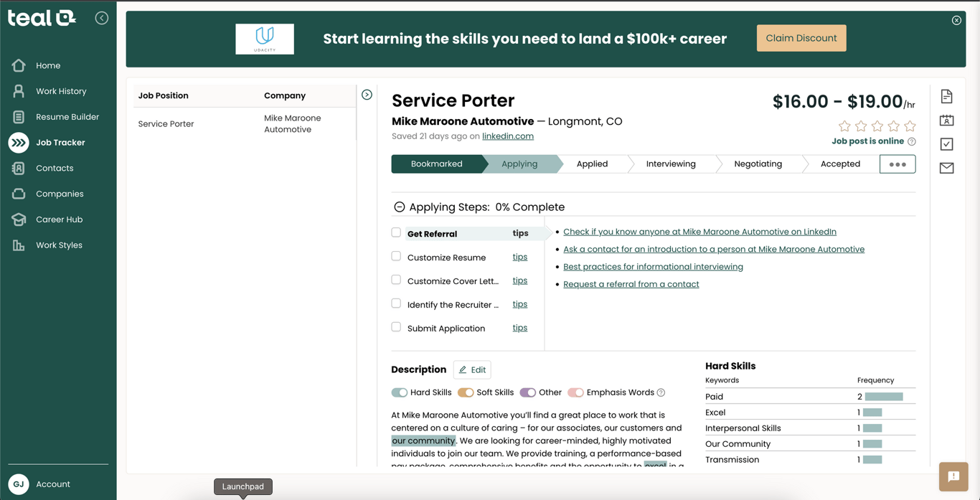
Task: Check the Get Referral step
Action: click(x=396, y=232)
